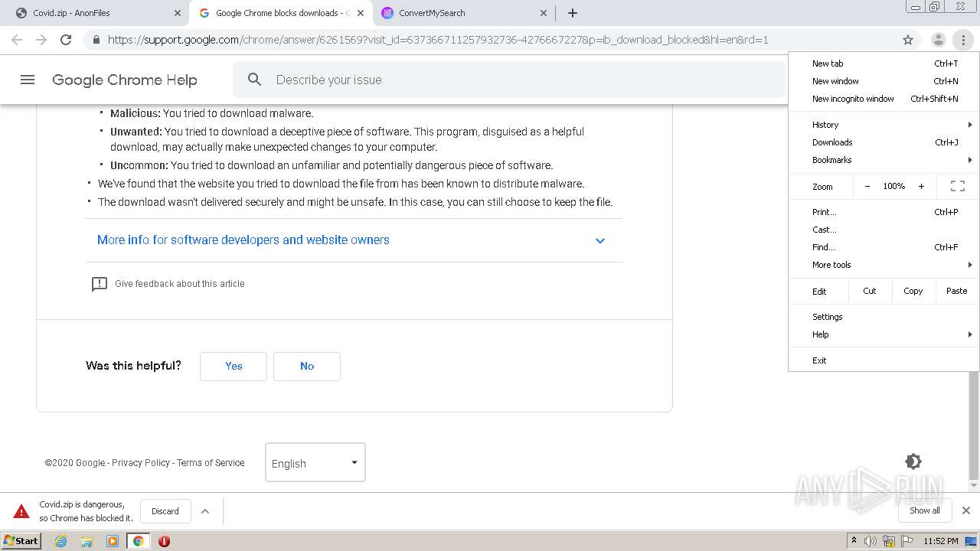Image resolution: width=980 pixels, height=551 pixels.
Task: Answer No to Was this helpful
Action: click(x=307, y=366)
